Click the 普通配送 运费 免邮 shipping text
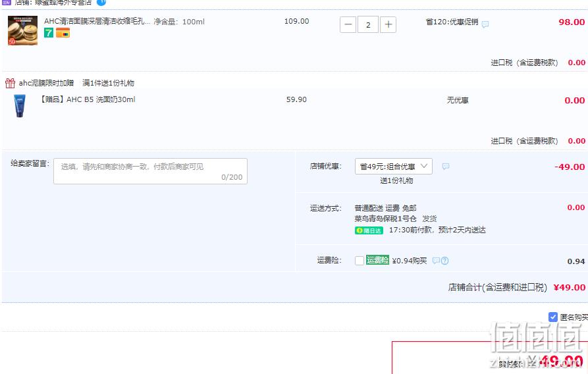Image resolution: width=588 pixels, height=374 pixels. click(x=385, y=208)
